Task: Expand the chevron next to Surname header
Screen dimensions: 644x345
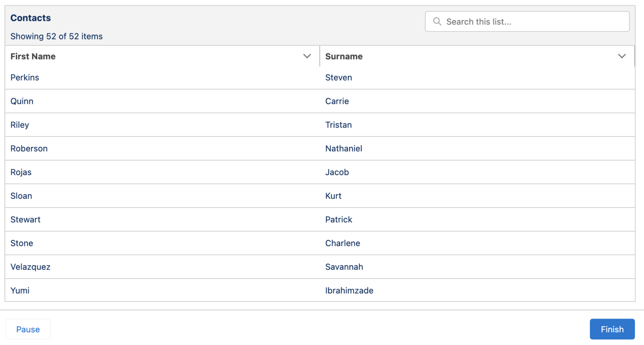Action: tap(622, 56)
